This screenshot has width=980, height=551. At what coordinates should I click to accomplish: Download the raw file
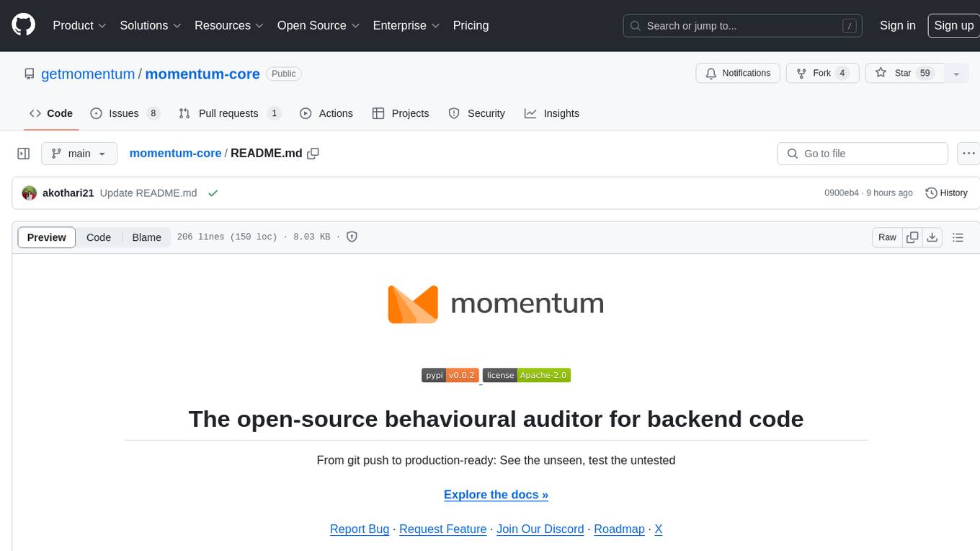tap(932, 237)
